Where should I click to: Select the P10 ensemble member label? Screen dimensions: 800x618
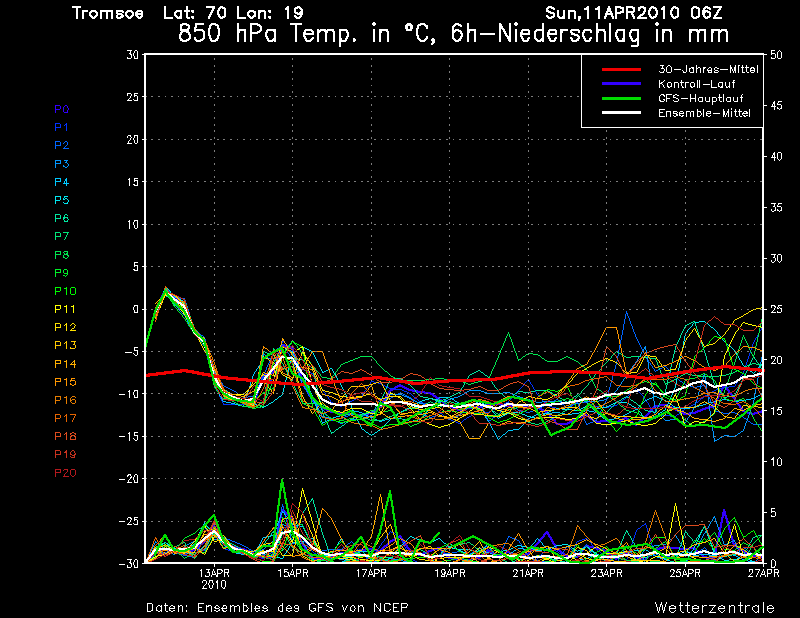[64, 291]
